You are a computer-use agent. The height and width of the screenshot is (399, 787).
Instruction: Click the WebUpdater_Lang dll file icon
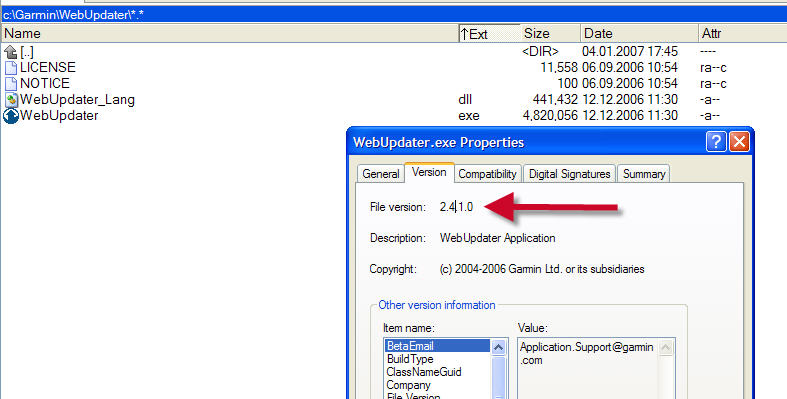point(11,100)
